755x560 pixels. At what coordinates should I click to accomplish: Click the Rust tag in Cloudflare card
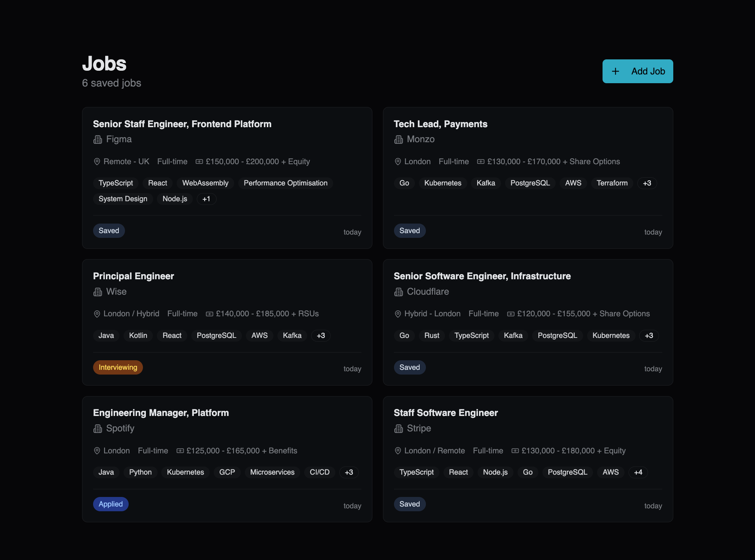click(x=432, y=336)
